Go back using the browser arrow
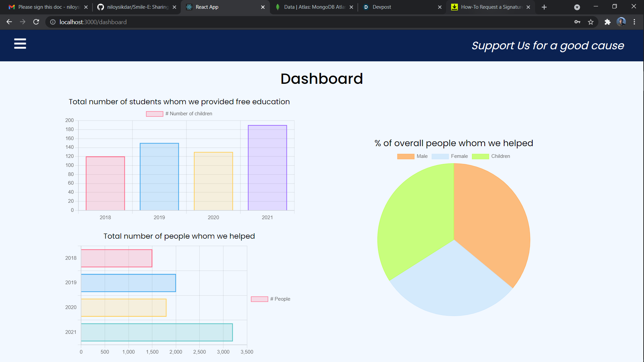Screen dimensions: 644x362 (x=9, y=22)
